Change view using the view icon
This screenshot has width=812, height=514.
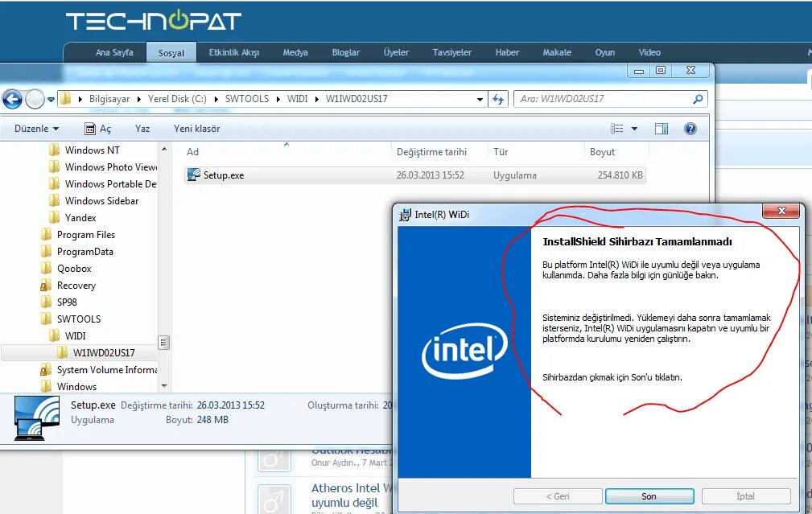point(616,129)
